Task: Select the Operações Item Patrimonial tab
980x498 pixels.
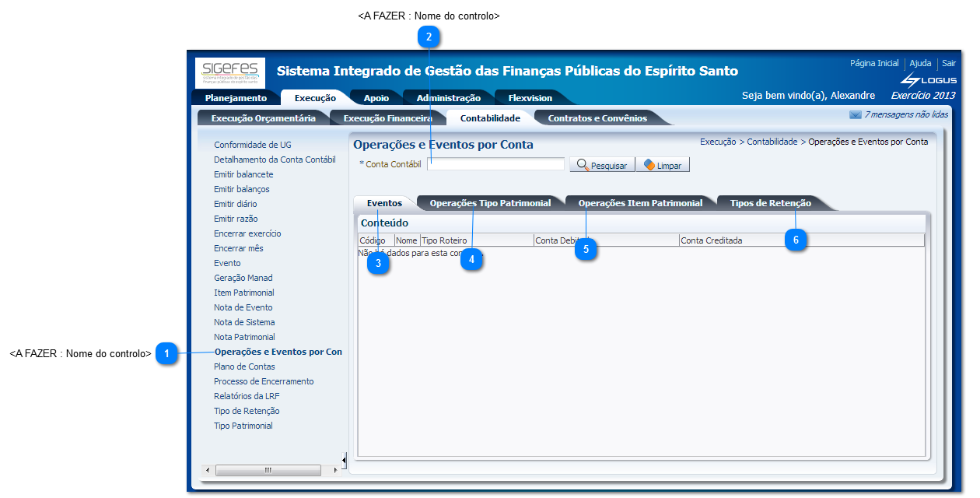Action: coord(640,203)
